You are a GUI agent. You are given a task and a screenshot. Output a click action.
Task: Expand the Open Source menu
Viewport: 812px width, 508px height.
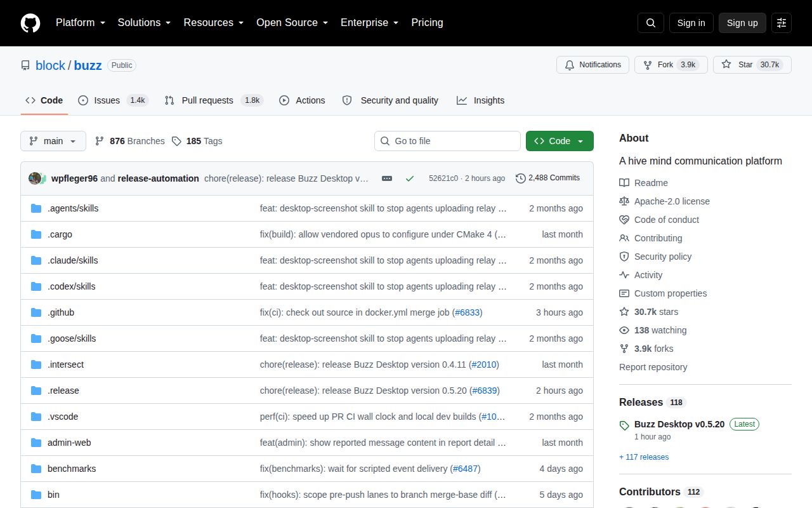292,23
